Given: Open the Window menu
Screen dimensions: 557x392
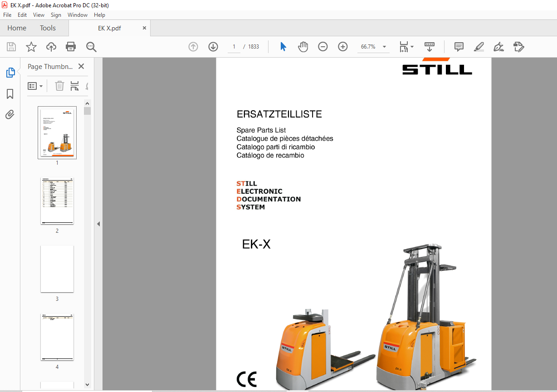Looking at the screenshot, I should 78,15.
